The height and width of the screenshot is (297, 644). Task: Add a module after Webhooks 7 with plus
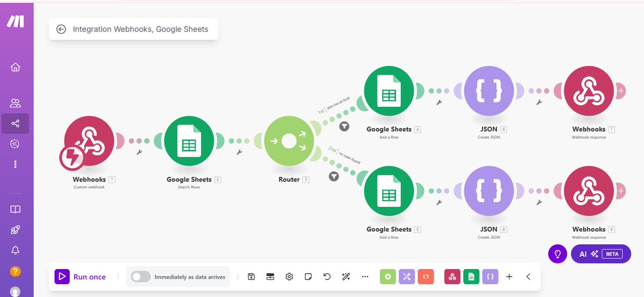tap(621, 91)
